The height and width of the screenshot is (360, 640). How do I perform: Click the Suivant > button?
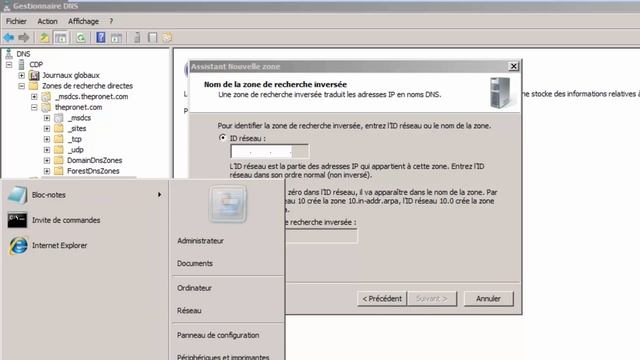432,299
